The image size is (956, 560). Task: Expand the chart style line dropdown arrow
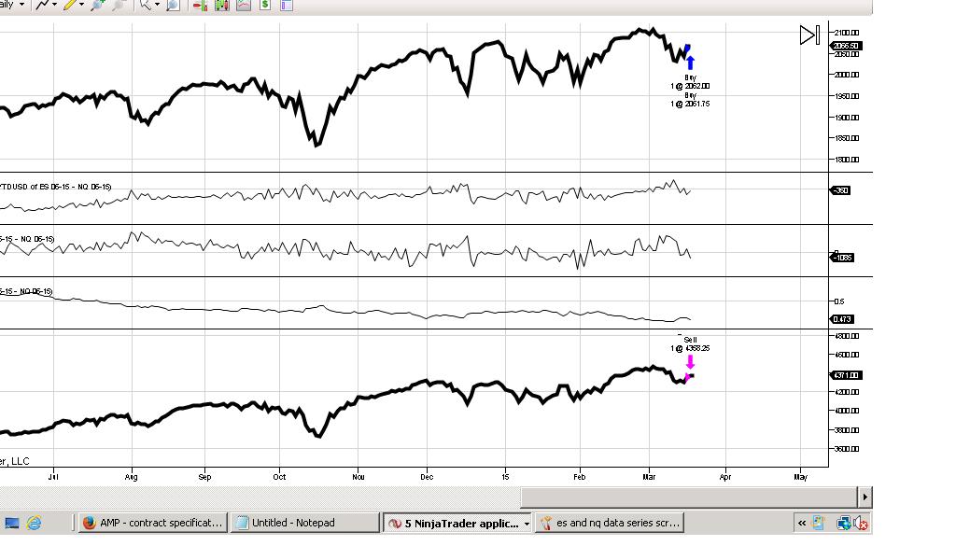tap(54, 5)
